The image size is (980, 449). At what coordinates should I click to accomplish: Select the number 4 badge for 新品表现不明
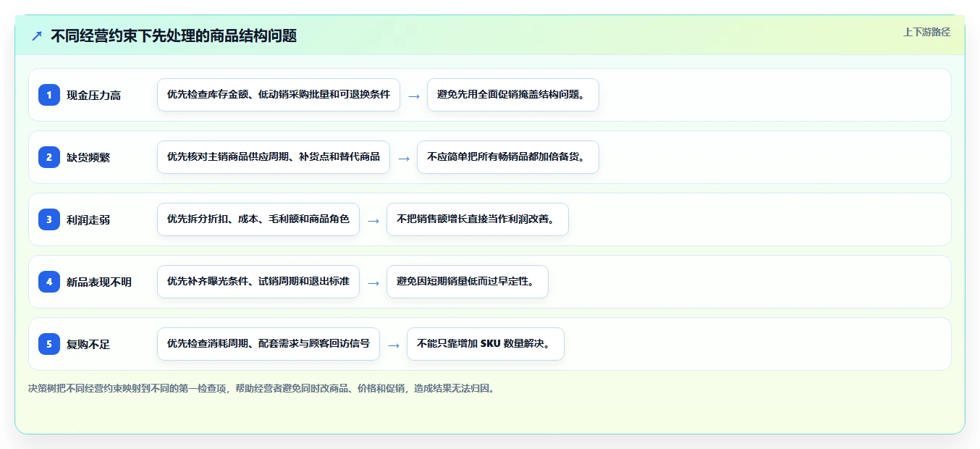49,282
